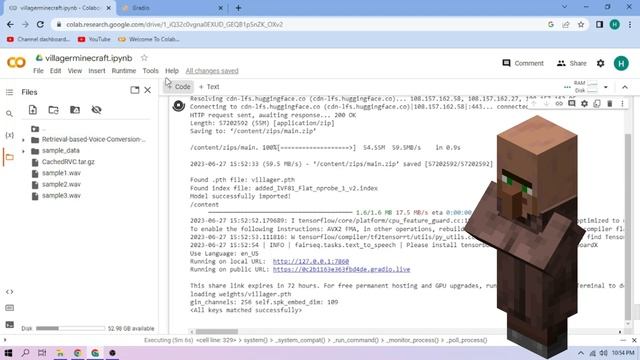Mount Google Drive icon
Image resolution: width=640 pixels, height=360 pixels.
coord(75,110)
